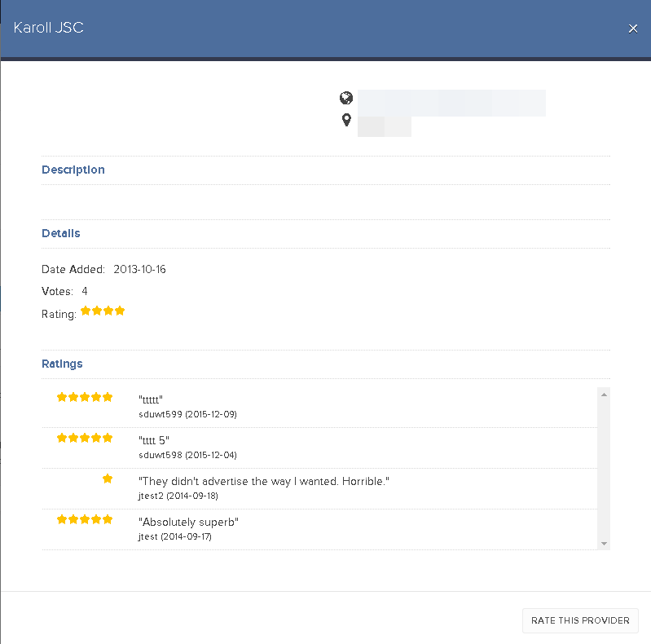The image size is (651, 644).
Task: Click the single star of the Horrible review
Action: [x=108, y=479]
